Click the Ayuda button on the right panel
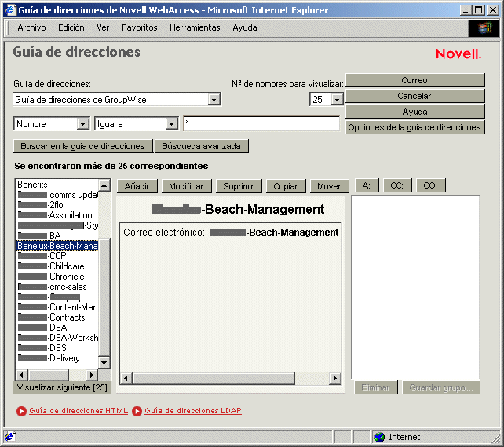Screen dimensions: 504x447 415,112
